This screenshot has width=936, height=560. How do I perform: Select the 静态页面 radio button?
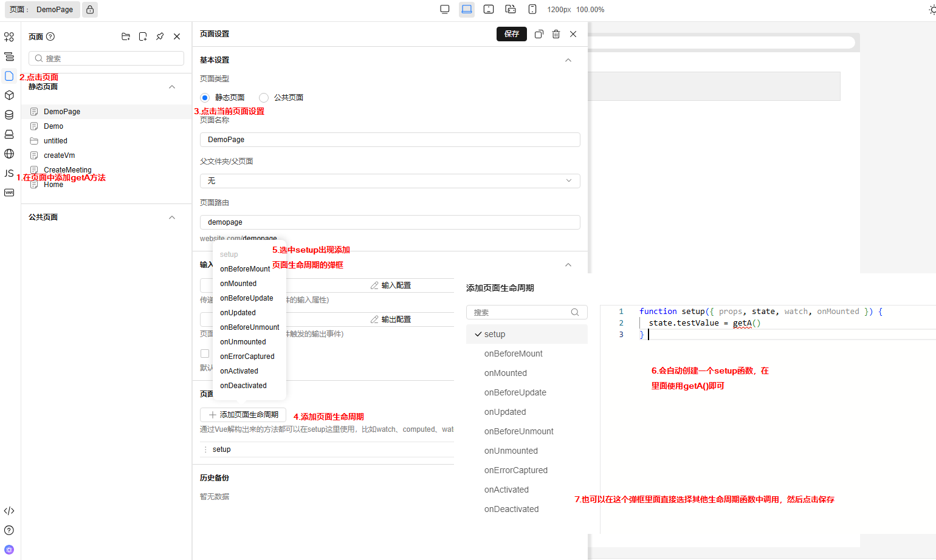tap(205, 98)
